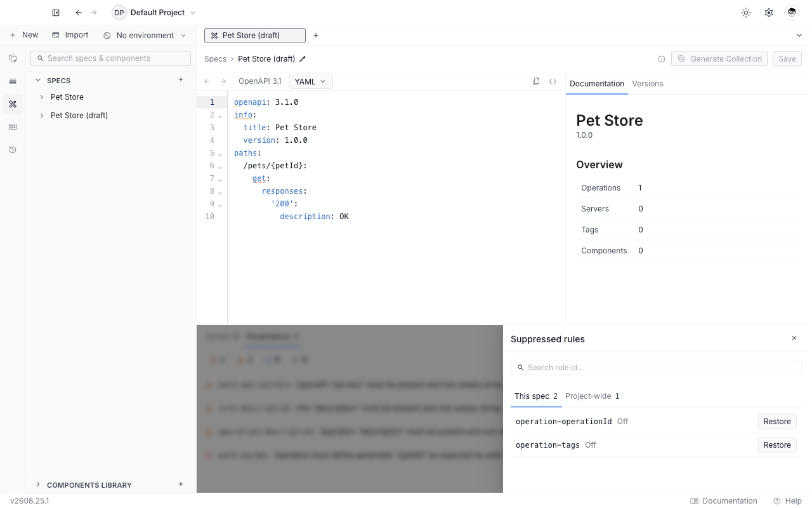Rename spec using pencil icon
The image size is (812, 508).
point(303,59)
